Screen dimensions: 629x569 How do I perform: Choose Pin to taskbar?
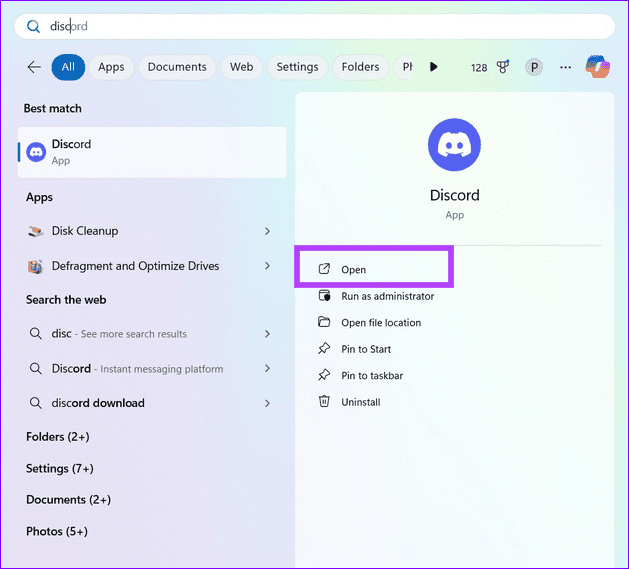point(372,376)
